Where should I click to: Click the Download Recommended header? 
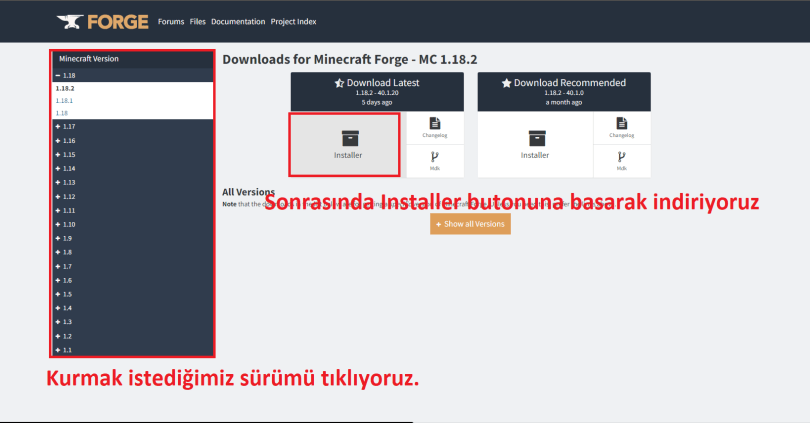(x=564, y=91)
